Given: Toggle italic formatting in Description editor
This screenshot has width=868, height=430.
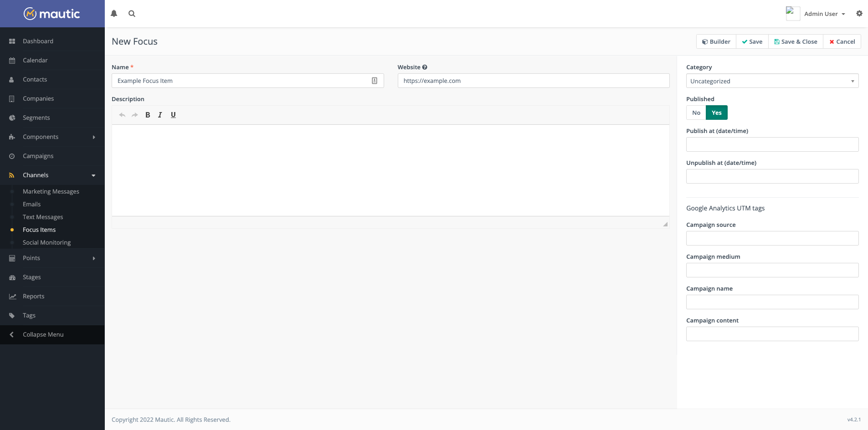Looking at the screenshot, I should tap(160, 115).
